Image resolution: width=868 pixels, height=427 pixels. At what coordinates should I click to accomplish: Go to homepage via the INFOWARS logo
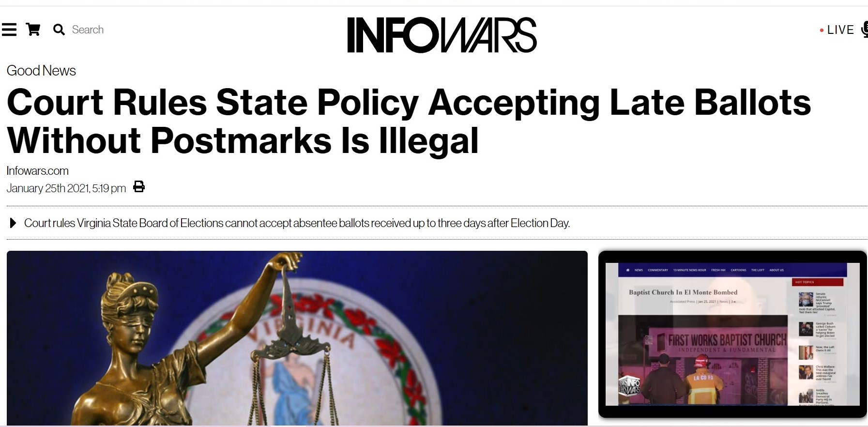click(442, 35)
